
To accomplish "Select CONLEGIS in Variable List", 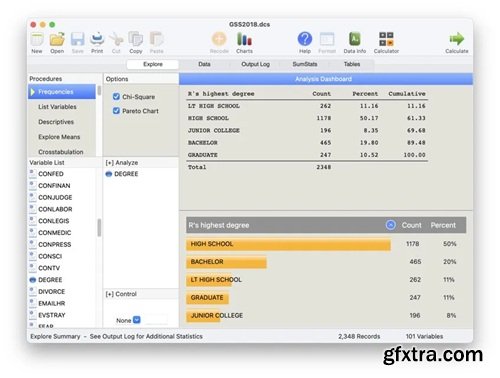I will tap(54, 221).
